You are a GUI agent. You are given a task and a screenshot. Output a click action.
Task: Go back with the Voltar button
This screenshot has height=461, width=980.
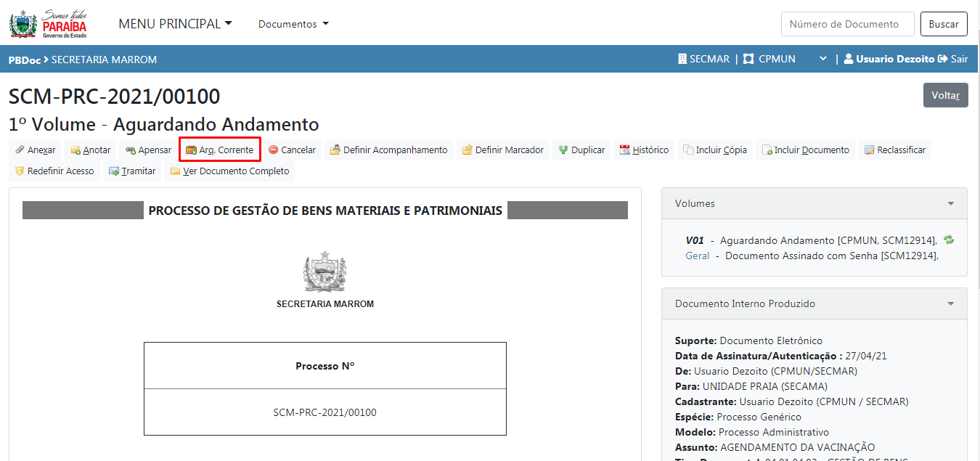point(945,95)
